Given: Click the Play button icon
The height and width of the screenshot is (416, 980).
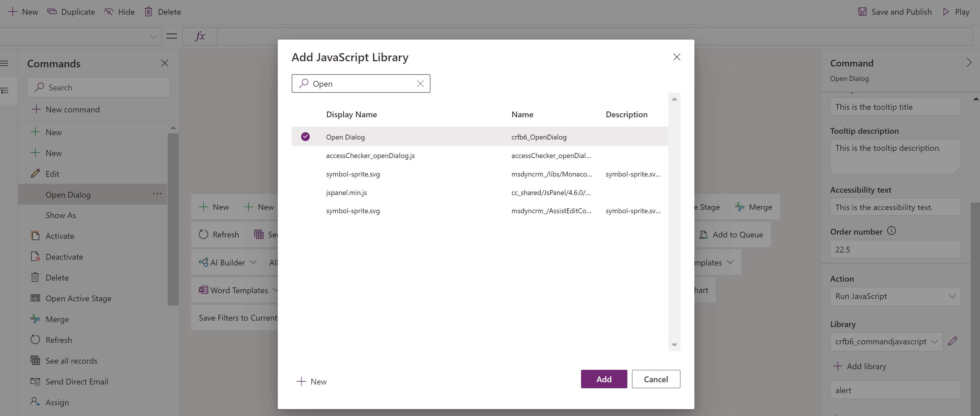Looking at the screenshot, I should (x=948, y=11).
